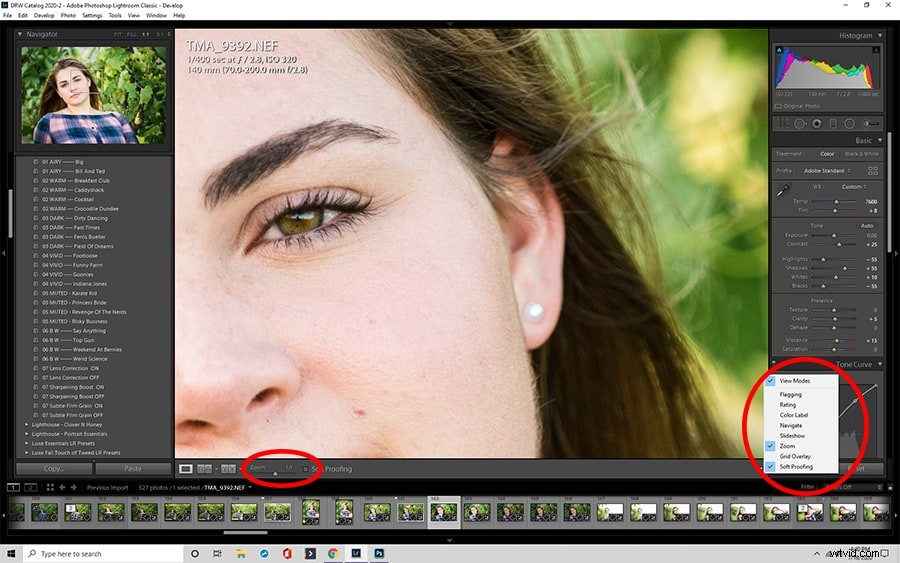This screenshot has height=563, width=900.
Task: Set Treatment to Black & White
Action: (861, 154)
